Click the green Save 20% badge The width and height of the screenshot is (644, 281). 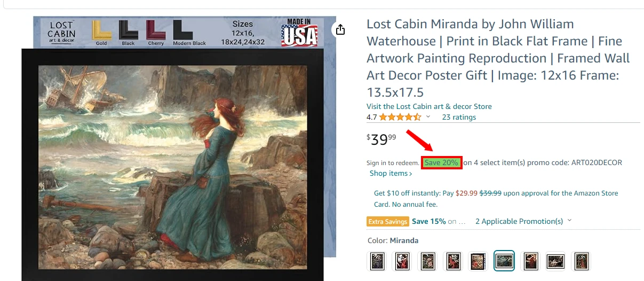click(x=441, y=162)
